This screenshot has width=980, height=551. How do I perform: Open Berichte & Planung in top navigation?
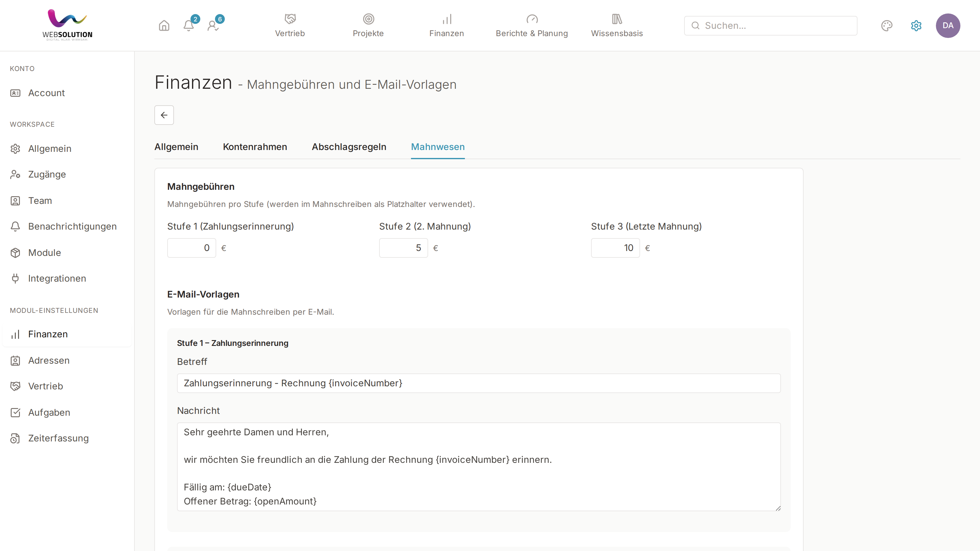point(532,25)
